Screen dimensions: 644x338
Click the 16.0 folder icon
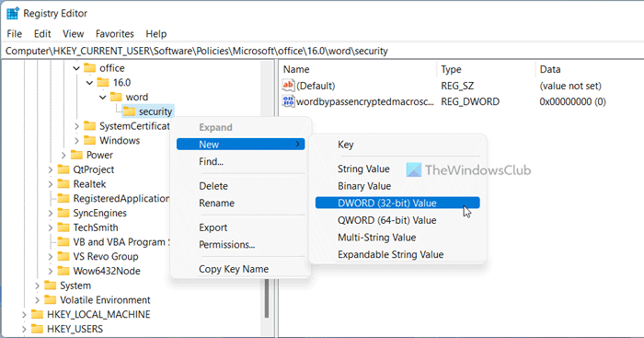pos(103,82)
